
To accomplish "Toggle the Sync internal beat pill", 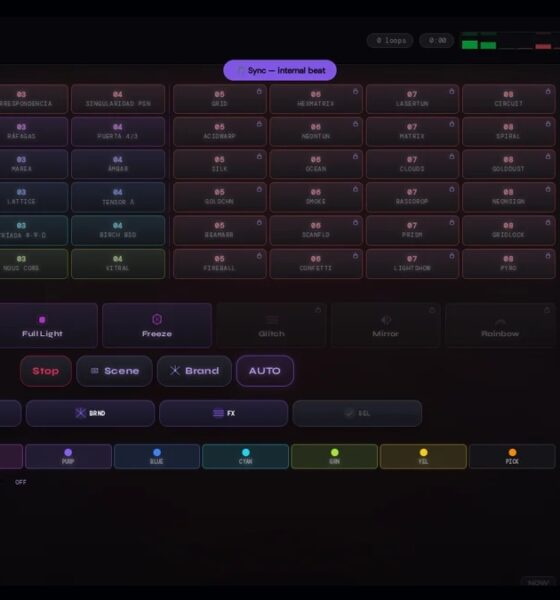I will tap(280, 70).
